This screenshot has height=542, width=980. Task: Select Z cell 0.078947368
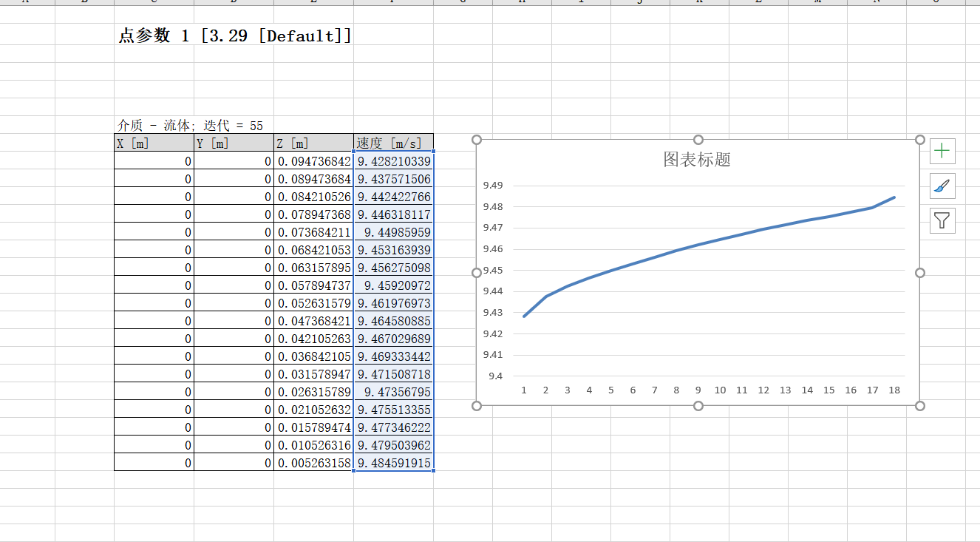pyautogui.click(x=313, y=214)
